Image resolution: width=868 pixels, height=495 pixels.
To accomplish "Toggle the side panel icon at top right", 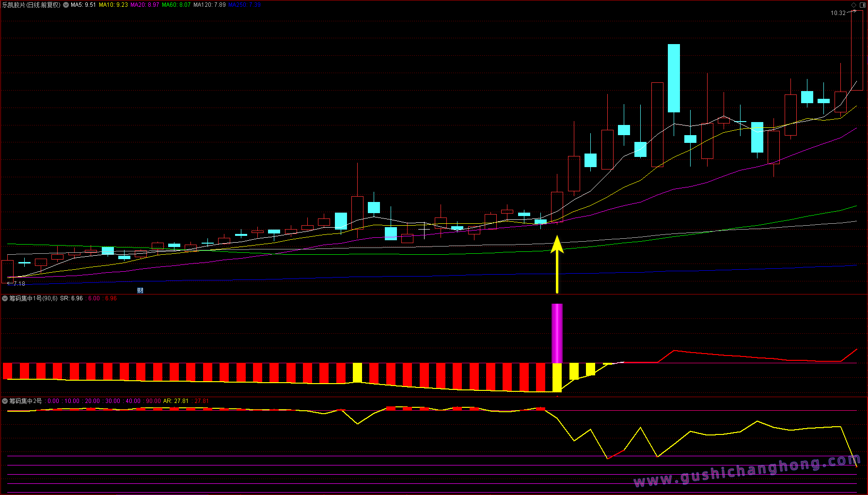I will (x=862, y=5).
